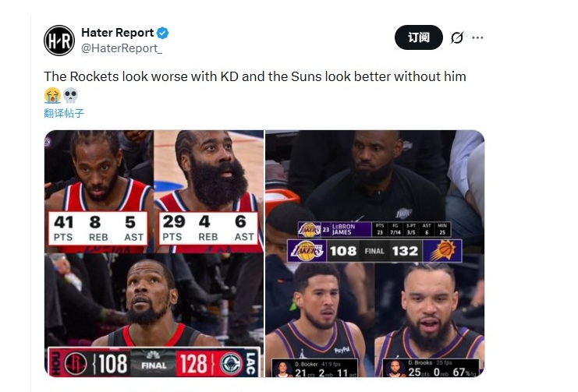Click the 订阅 subscribe button
Viewport: 578px width, 392px height.
click(x=419, y=37)
